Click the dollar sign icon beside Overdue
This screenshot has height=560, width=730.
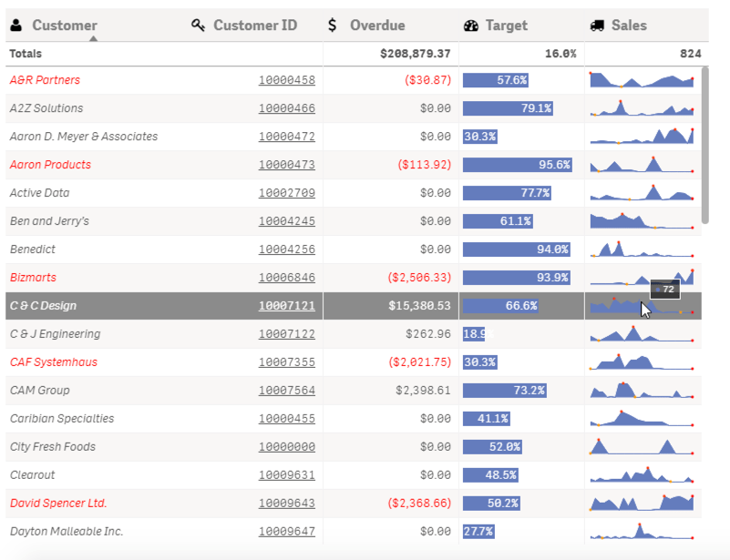coord(332,25)
